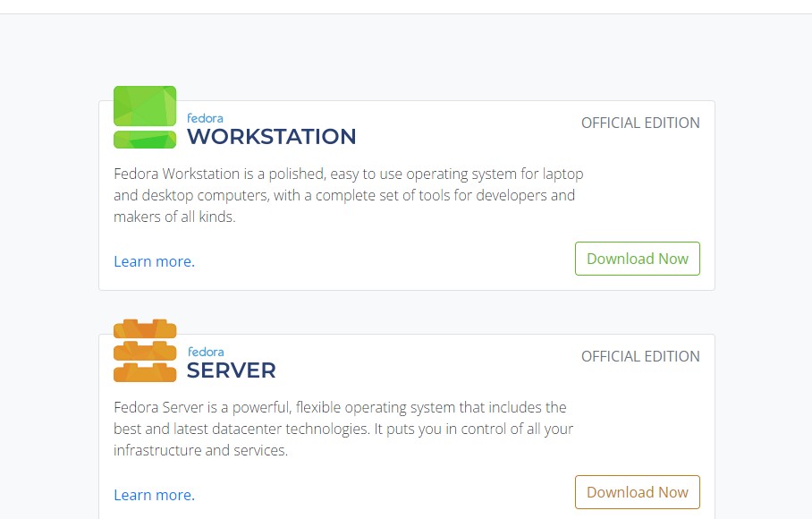Click "infrastructure and services" text line
This screenshot has height=519, width=812.
click(x=200, y=450)
